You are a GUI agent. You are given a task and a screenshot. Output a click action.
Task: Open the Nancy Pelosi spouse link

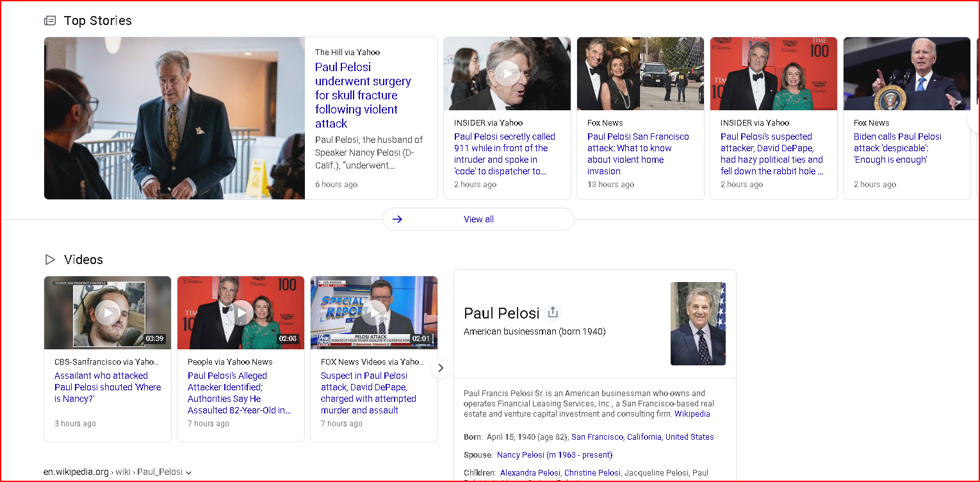(555, 455)
